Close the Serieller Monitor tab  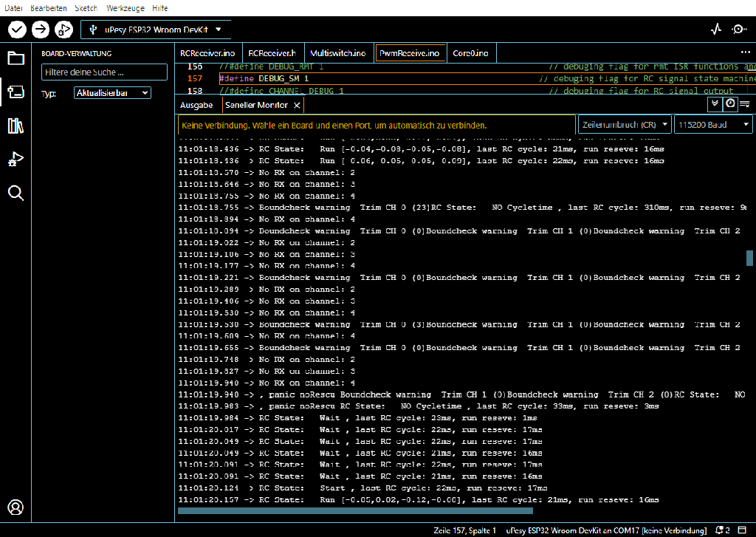coord(297,105)
